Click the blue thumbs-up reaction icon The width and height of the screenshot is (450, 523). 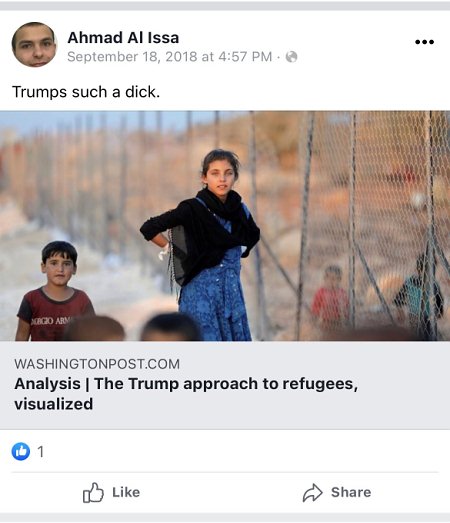21,451
